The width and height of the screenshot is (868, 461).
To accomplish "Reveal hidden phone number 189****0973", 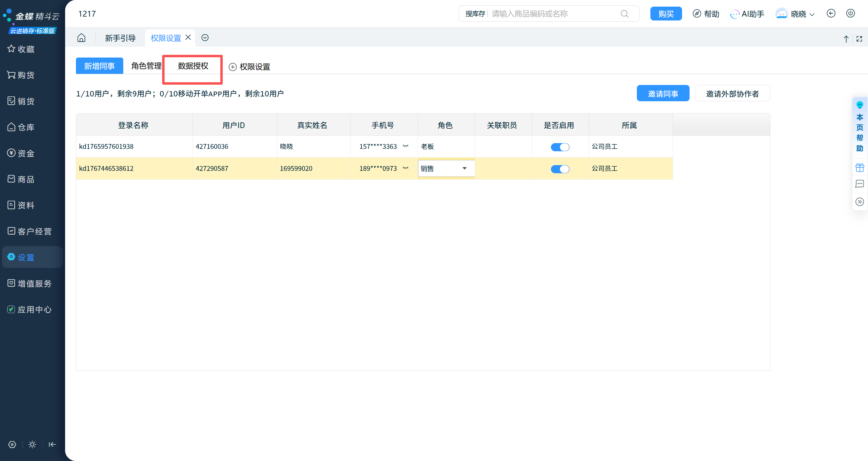I will 406,168.
